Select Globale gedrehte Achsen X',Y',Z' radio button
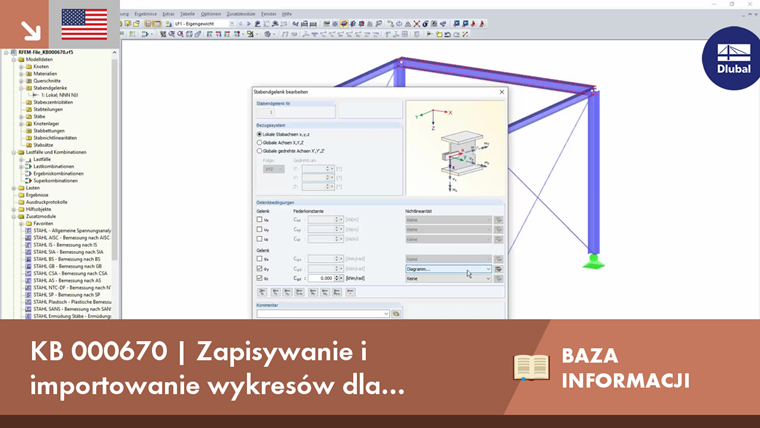The image size is (760, 428). tap(259, 151)
